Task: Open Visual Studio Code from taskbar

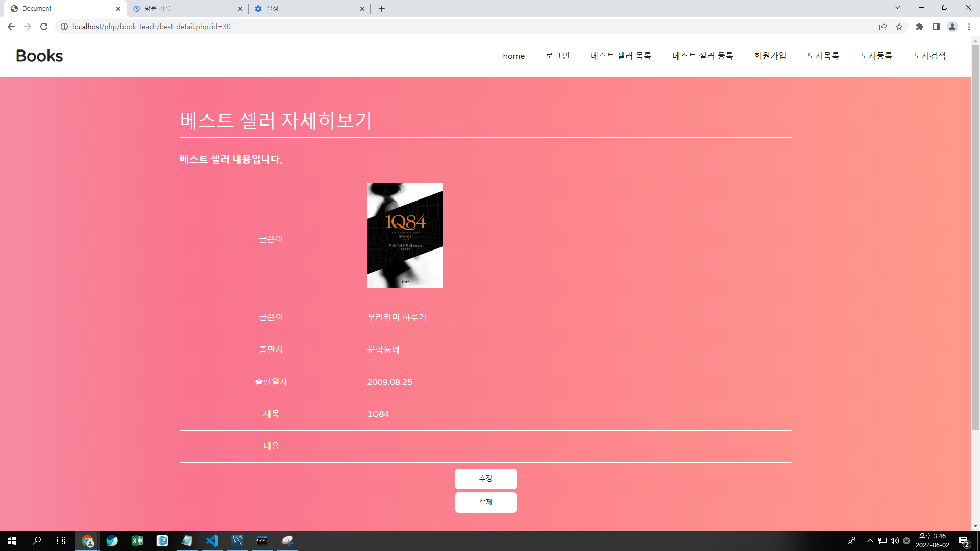Action: click(x=212, y=541)
